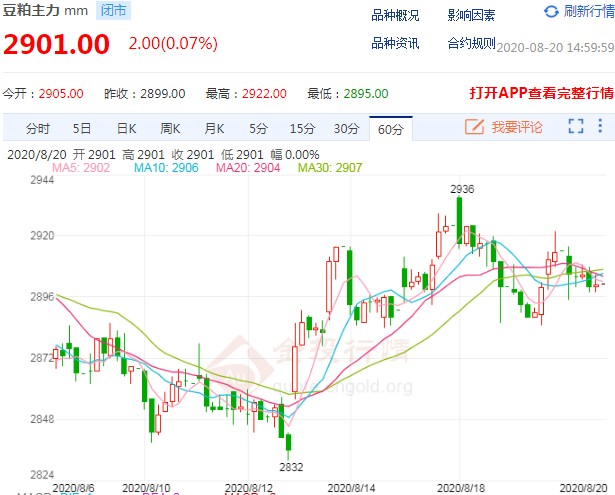Show the 30分 interval chart
Image resolution: width=615 pixels, height=495 pixels.
[x=346, y=128]
